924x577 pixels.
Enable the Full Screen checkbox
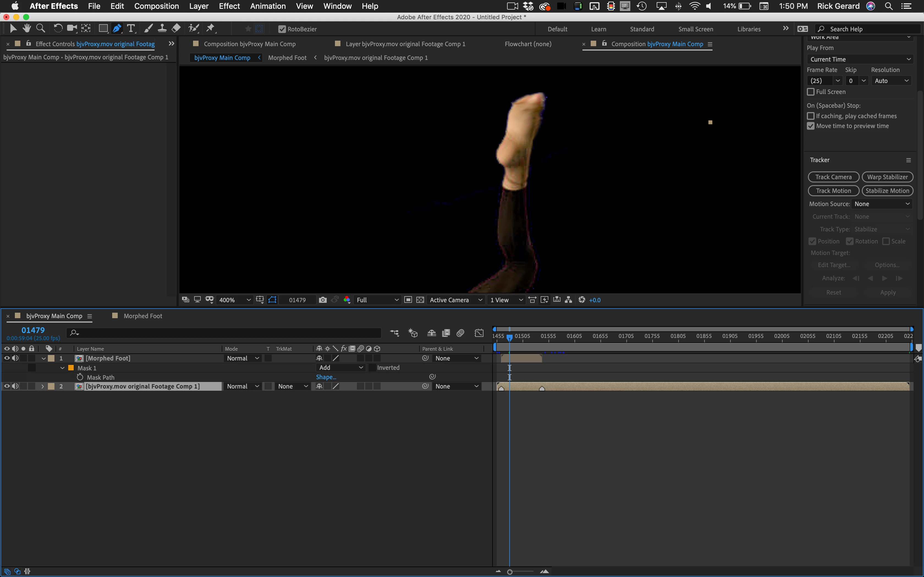(x=811, y=92)
